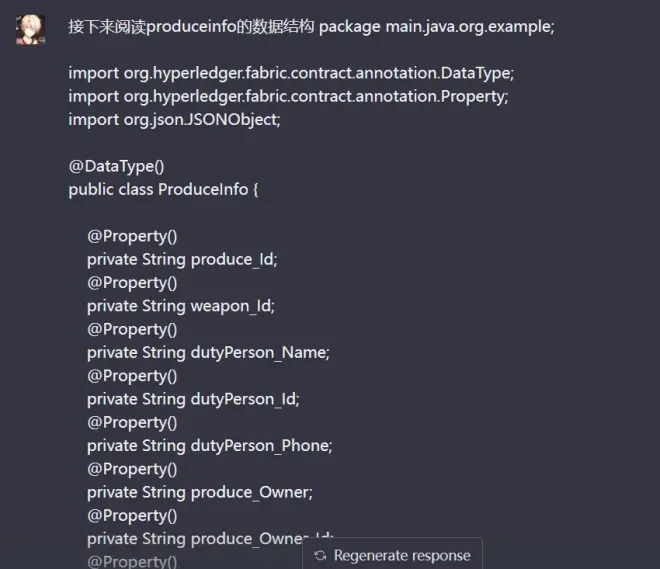Image resolution: width=660 pixels, height=569 pixels.
Task: Click the import org.json.JSONObject line
Action: pos(174,119)
